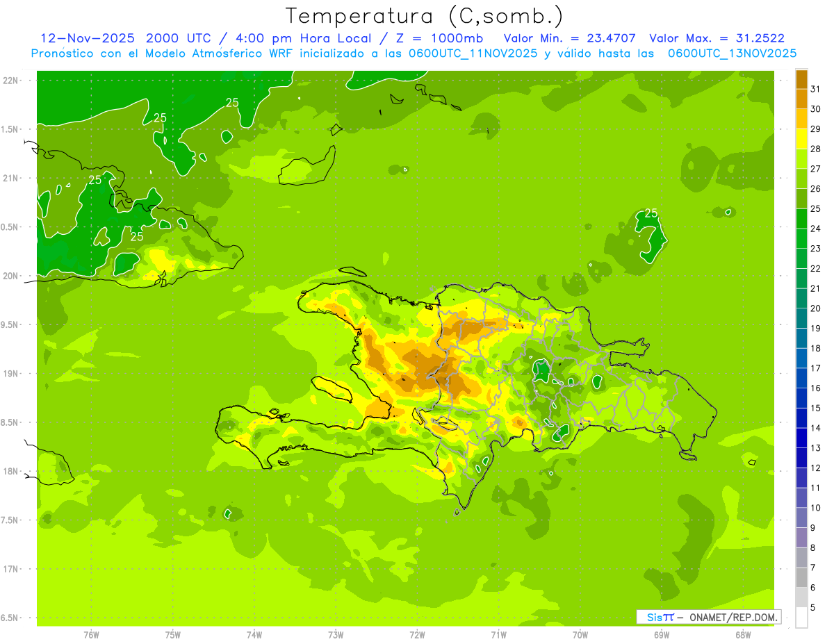Pick the yellow legend swatch between 28 and 29
This screenshot has height=644, width=834.
801,139
